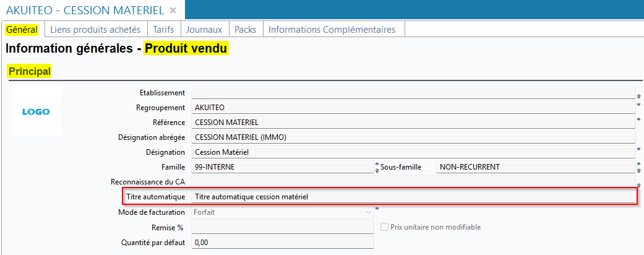
Task: Click the Titre automatique input field
Action: (x=413, y=197)
